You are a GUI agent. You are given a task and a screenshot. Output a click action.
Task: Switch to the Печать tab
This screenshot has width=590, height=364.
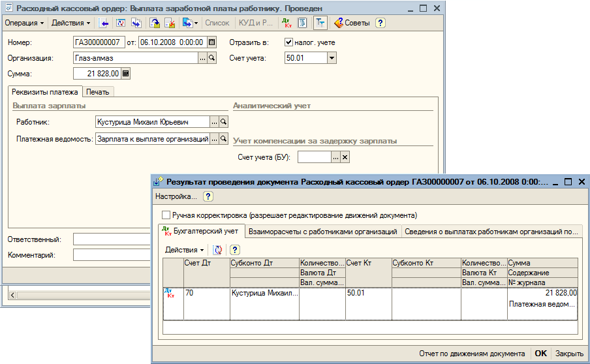[97, 92]
